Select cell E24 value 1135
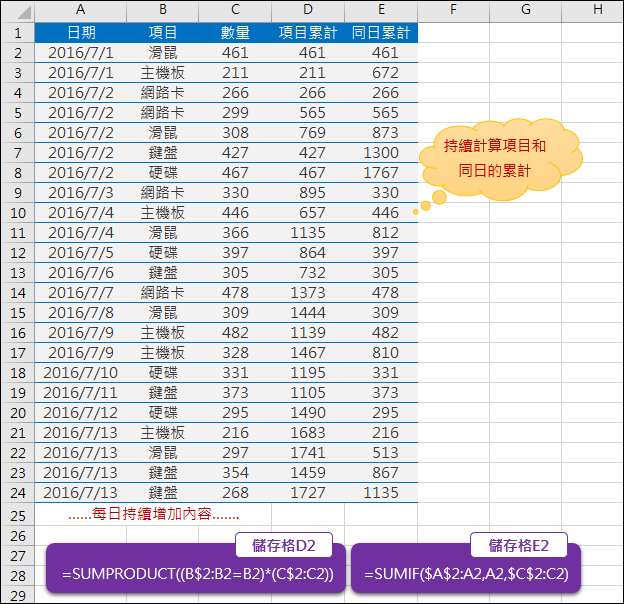 (x=381, y=493)
